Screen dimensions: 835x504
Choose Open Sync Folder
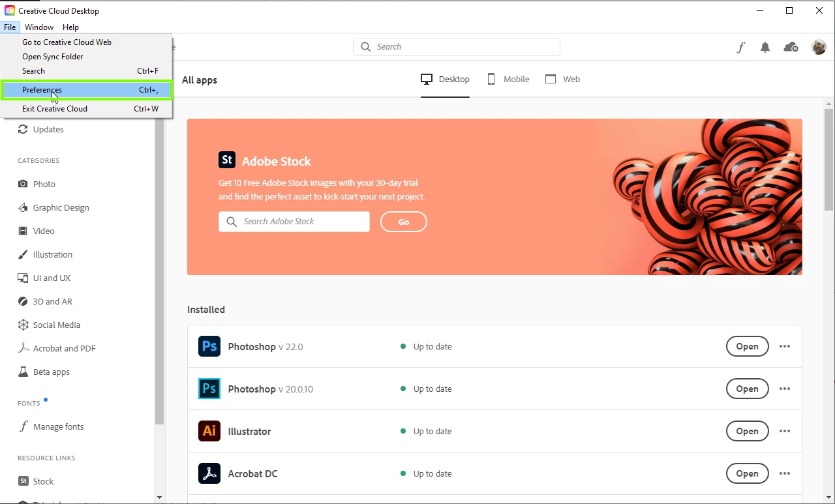86,57
